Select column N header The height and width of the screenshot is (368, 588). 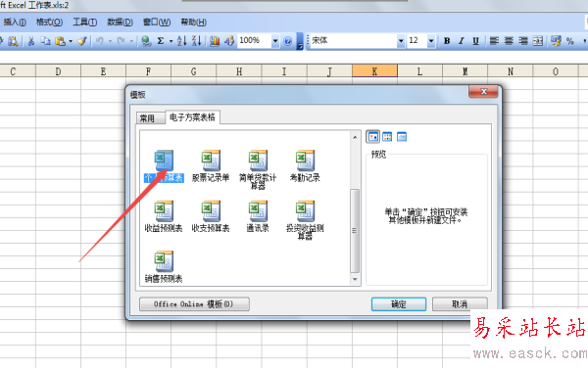coord(511,71)
